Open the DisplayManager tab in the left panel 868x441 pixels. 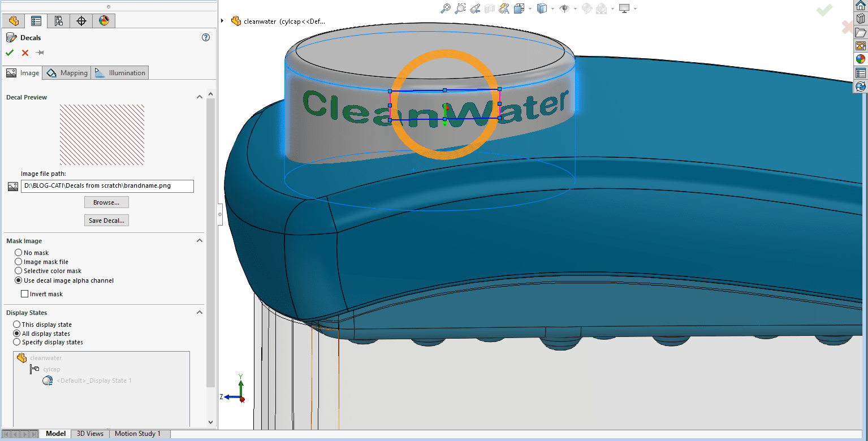[x=103, y=20]
